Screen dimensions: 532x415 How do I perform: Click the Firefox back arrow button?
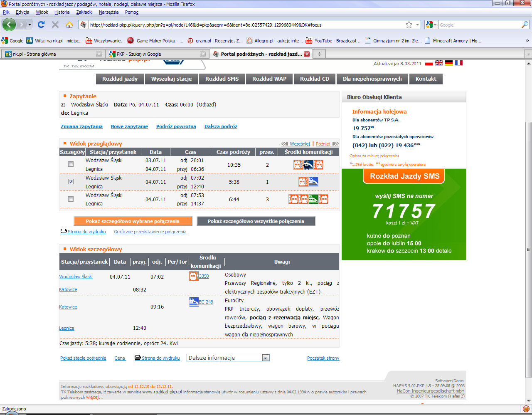pos(9,25)
